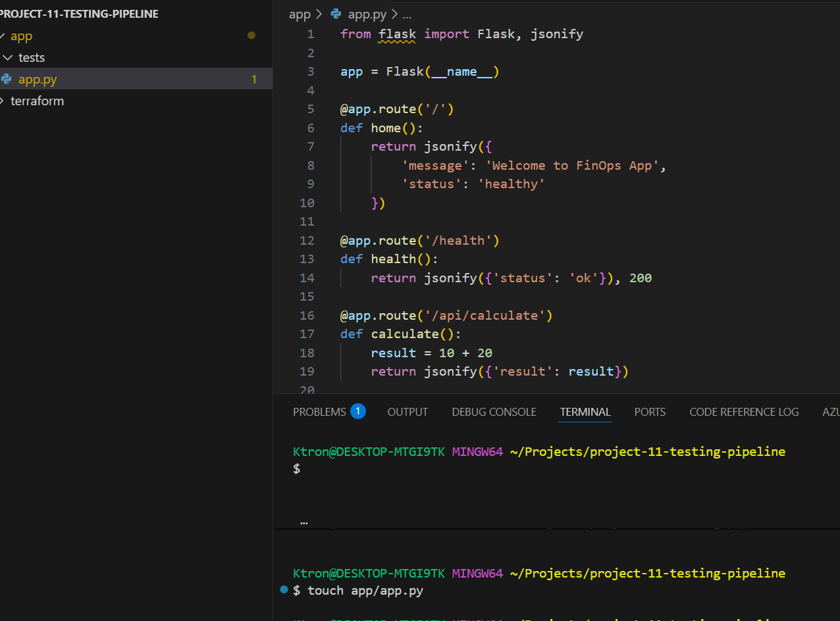Image resolution: width=840 pixels, height=621 pixels.
Task: Click the app folder segment in the breadcrumb
Action: coord(300,14)
